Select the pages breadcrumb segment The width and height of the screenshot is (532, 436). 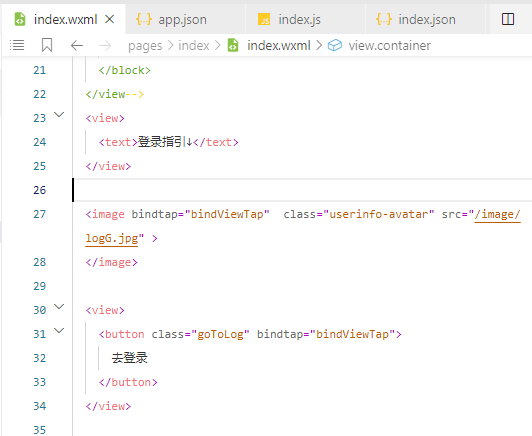tap(145, 45)
